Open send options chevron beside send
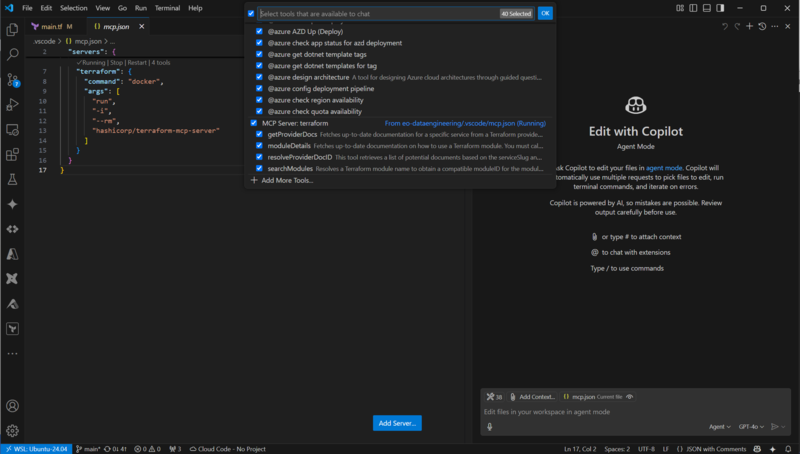Image resolution: width=800 pixels, height=454 pixels. point(784,427)
